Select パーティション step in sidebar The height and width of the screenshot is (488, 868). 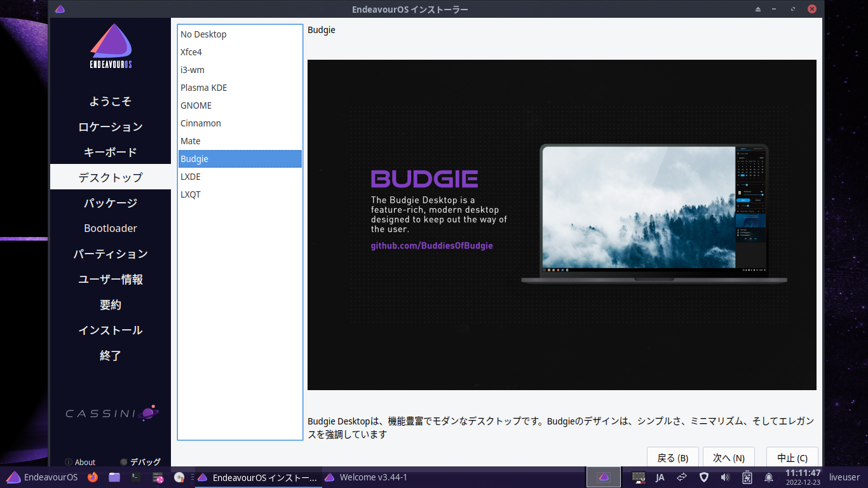111,254
